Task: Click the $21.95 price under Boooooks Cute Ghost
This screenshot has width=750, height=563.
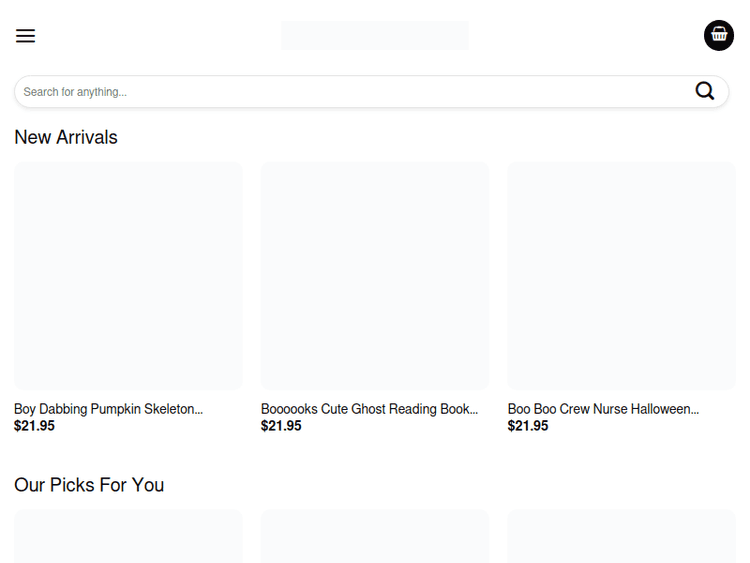Action: [x=281, y=426]
